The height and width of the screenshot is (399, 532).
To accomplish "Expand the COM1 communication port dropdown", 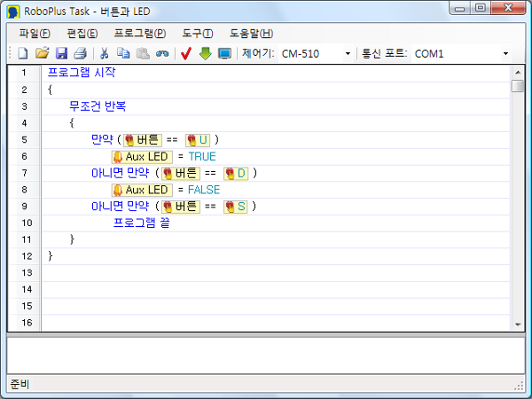I will coord(505,54).
